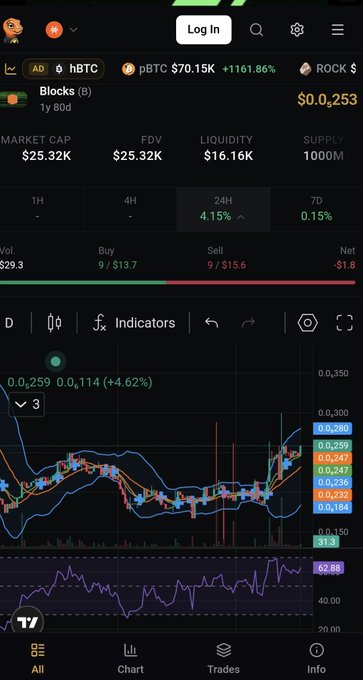Open settings gear icon
Image resolution: width=363 pixels, height=680 pixels.
[297, 29]
